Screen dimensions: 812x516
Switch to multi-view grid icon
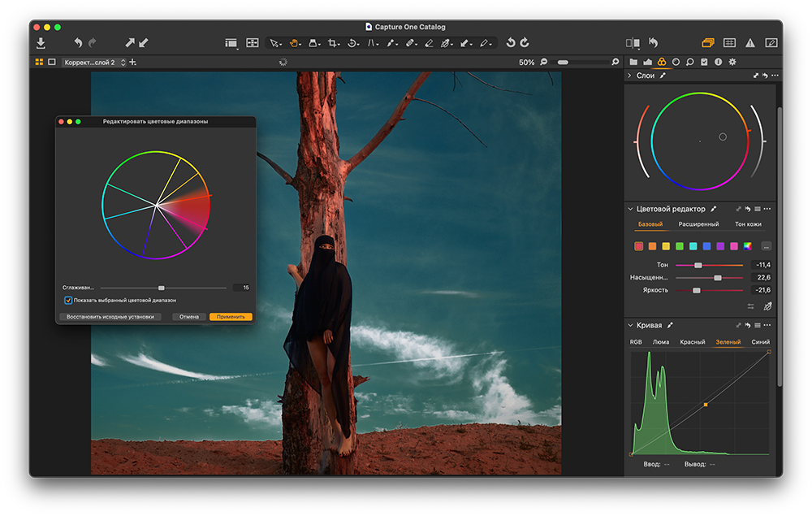tap(39, 63)
